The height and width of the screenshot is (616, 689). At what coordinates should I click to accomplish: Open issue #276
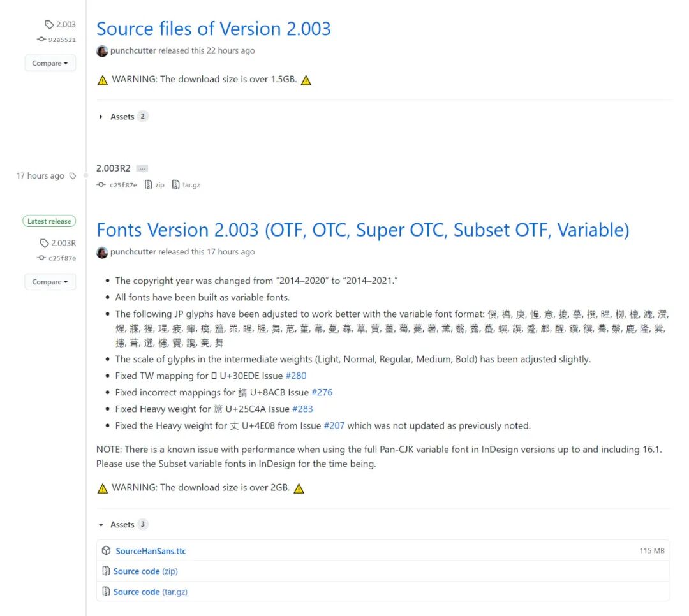click(322, 392)
